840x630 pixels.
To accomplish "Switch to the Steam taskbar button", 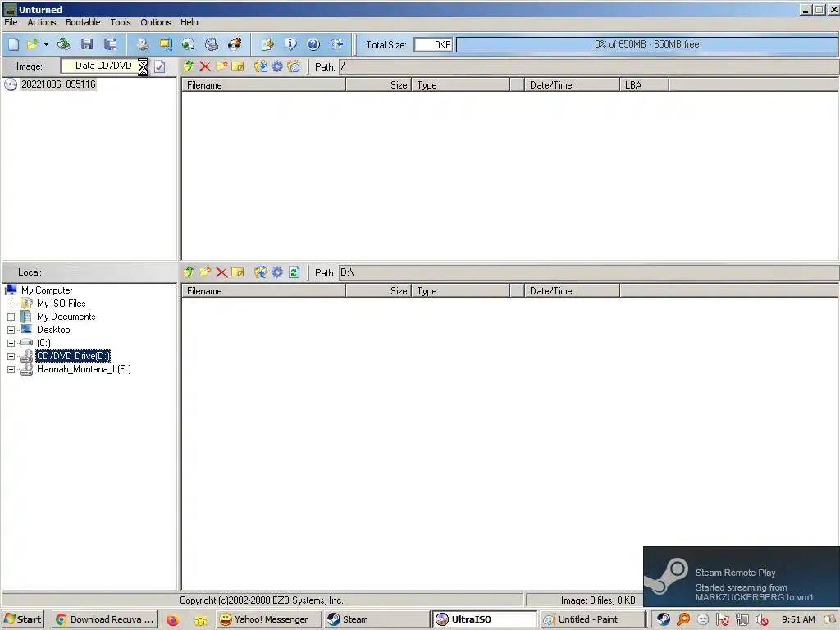I will point(377,619).
